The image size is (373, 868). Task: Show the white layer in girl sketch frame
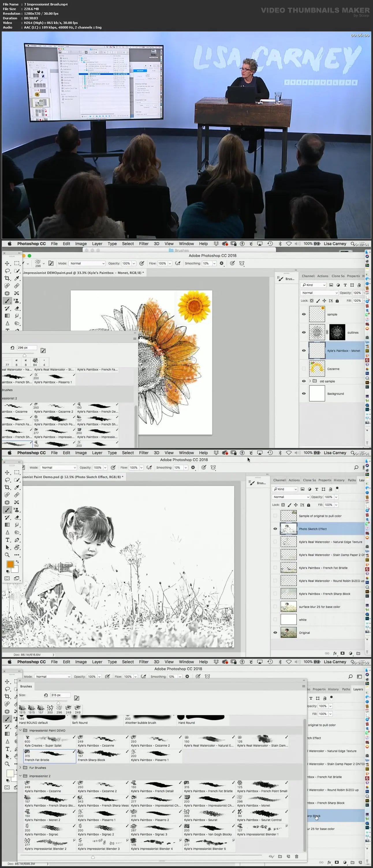point(275,619)
